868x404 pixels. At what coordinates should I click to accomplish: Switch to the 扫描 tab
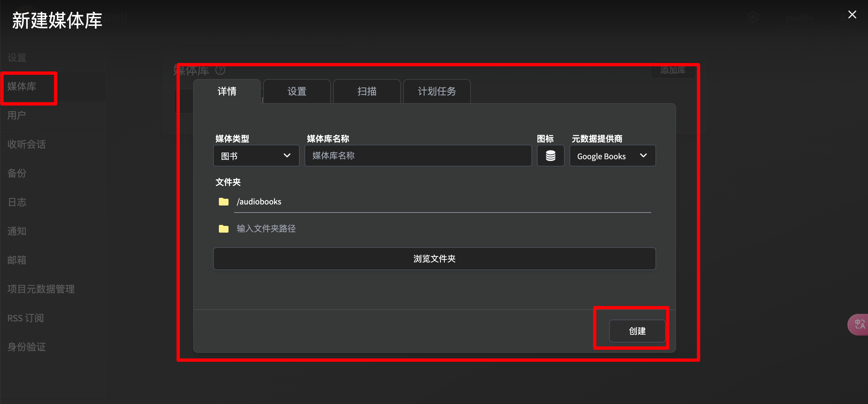(367, 91)
